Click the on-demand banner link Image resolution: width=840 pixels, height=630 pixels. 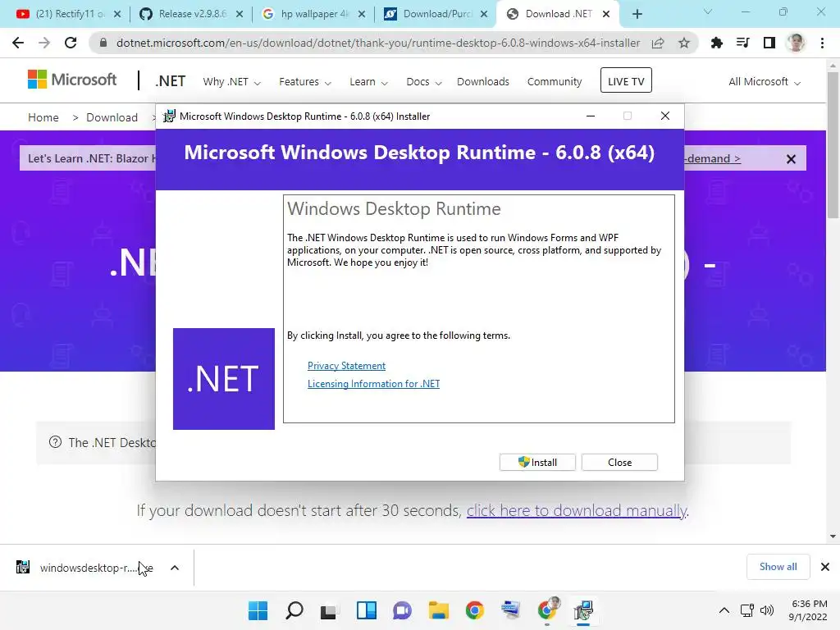coord(713,158)
